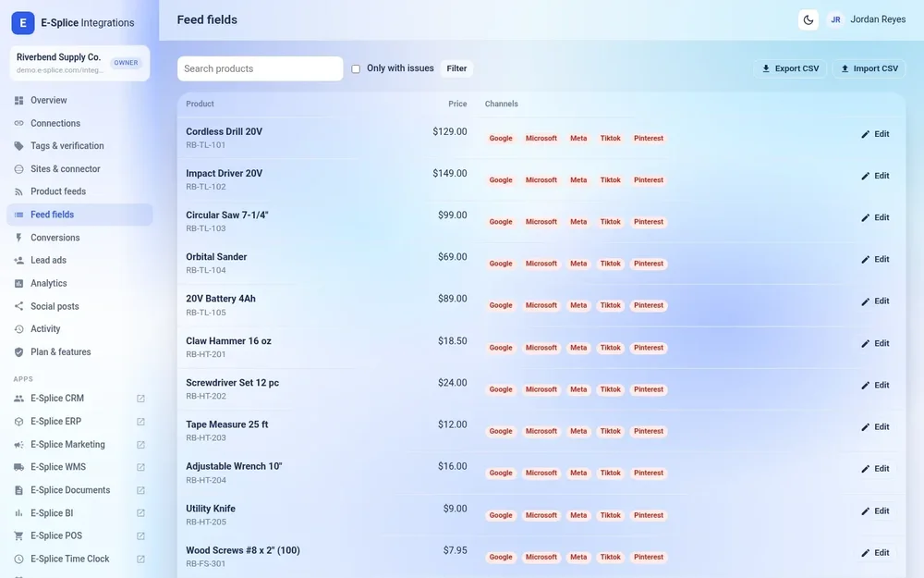Screen dimensions: 924x578
Task: Edit the Wood Screws #8 x 2" product
Action: coord(875,553)
